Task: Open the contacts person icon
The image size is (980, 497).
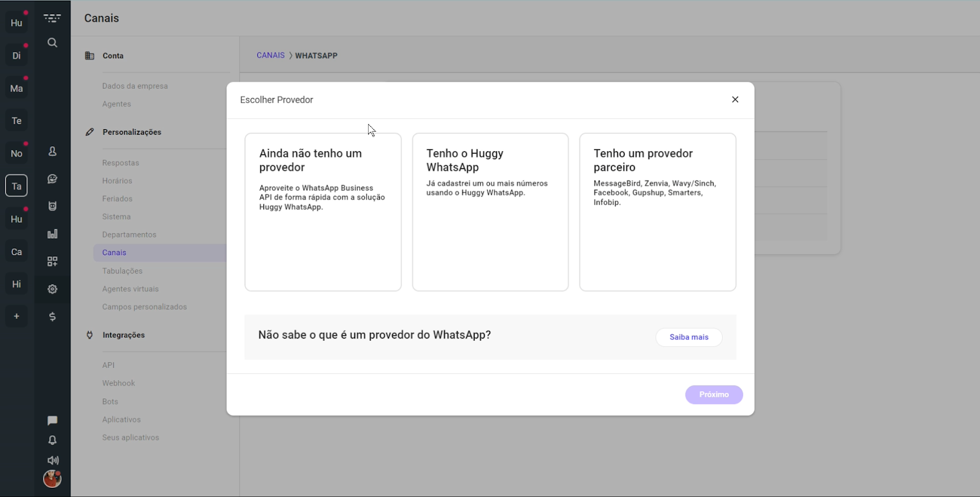Action: point(53,151)
